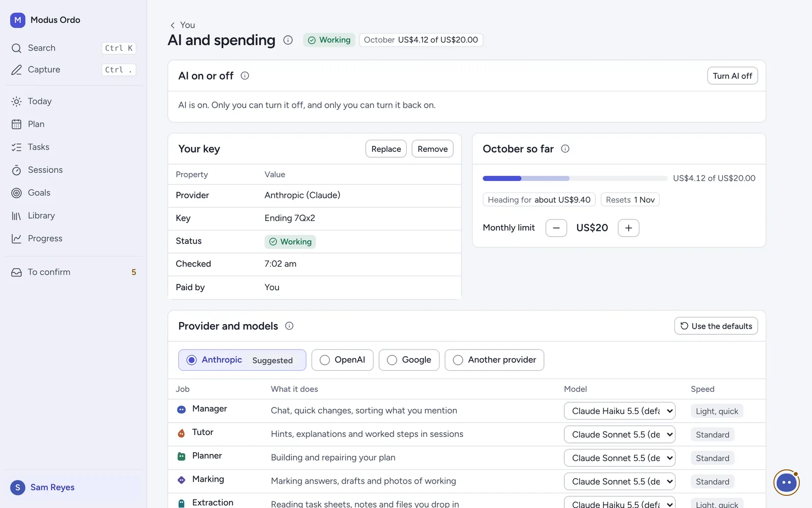
Task: Open the Planner model dropdown
Action: (620, 458)
